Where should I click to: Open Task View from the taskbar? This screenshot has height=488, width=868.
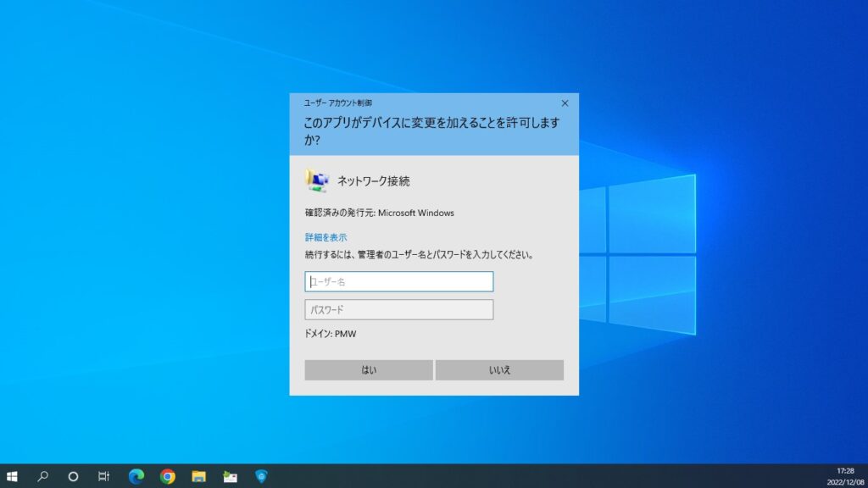103,476
